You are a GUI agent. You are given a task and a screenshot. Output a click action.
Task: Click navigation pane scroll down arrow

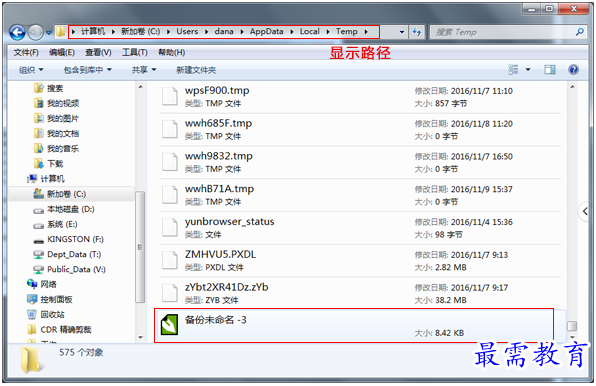pyautogui.click(x=140, y=337)
